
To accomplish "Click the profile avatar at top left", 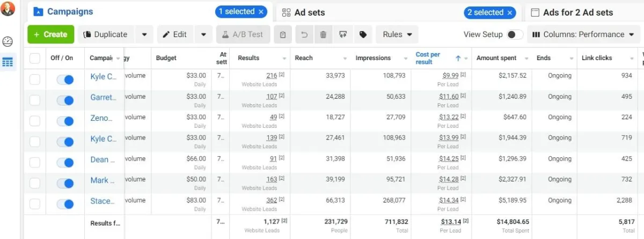I will [8, 9].
